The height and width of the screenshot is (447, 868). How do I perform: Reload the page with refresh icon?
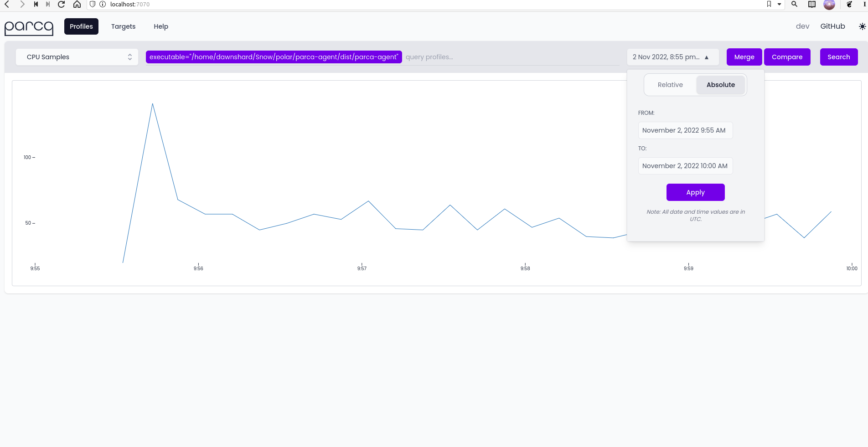point(62,4)
